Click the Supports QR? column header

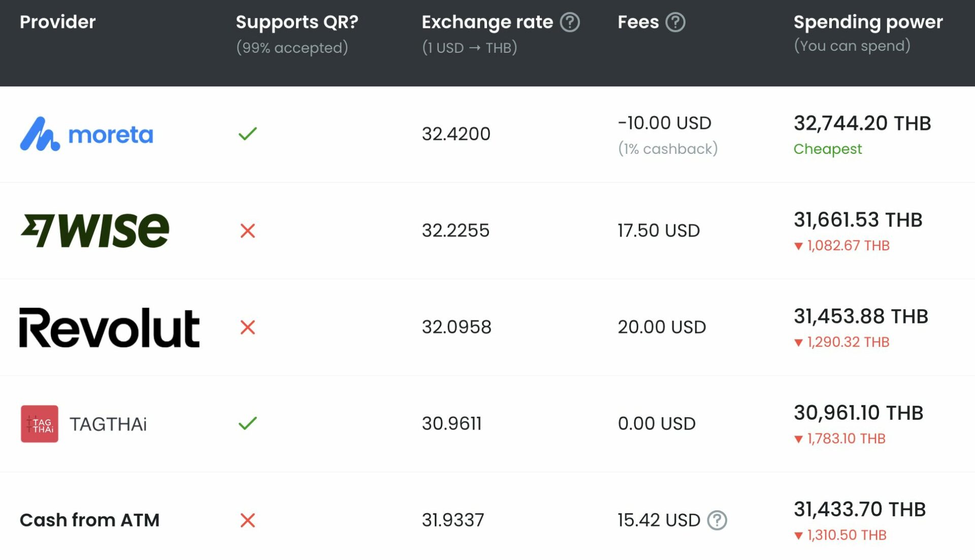297,22
